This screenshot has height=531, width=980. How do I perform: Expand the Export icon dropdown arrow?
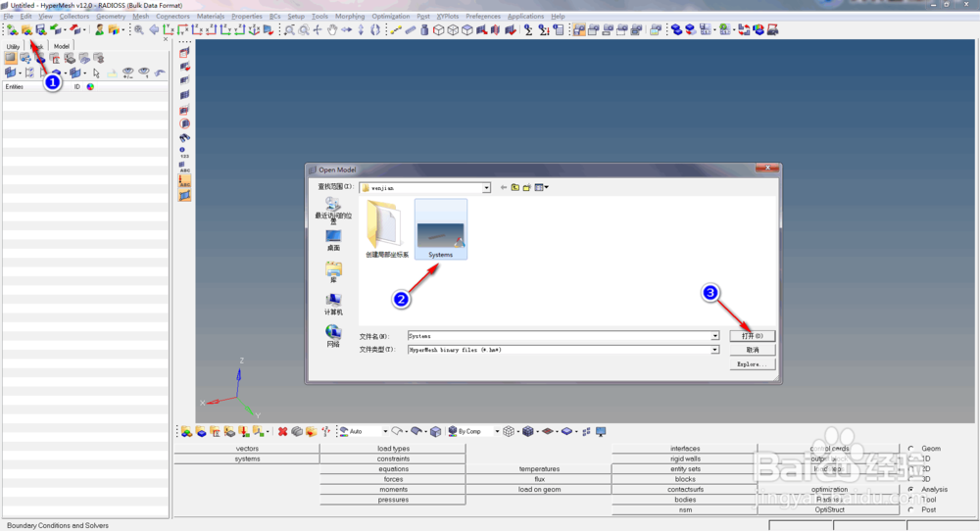tap(83, 30)
